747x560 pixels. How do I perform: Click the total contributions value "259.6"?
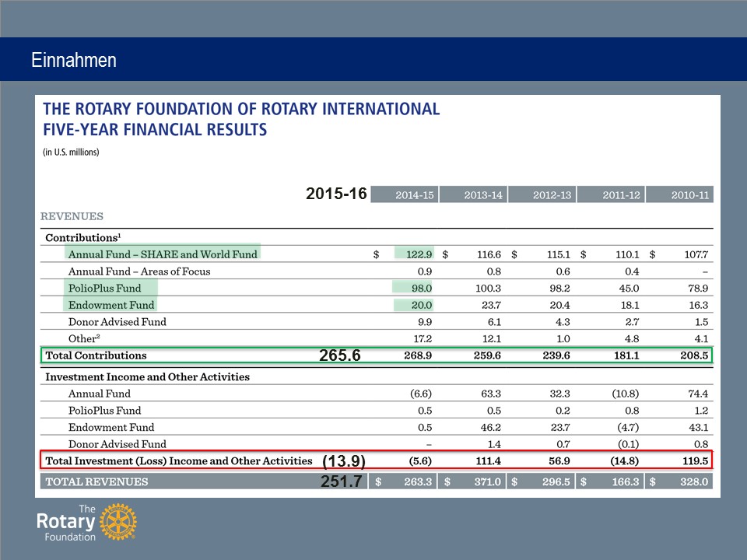(487, 355)
